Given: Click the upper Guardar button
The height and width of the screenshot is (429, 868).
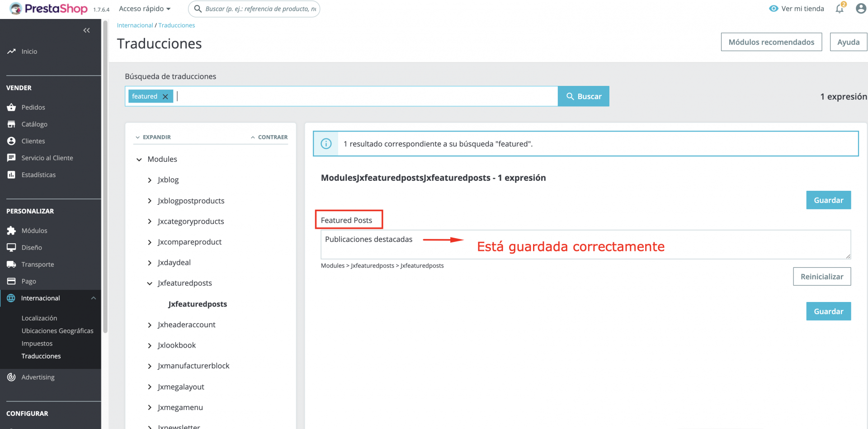Looking at the screenshot, I should pyautogui.click(x=828, y=200).
